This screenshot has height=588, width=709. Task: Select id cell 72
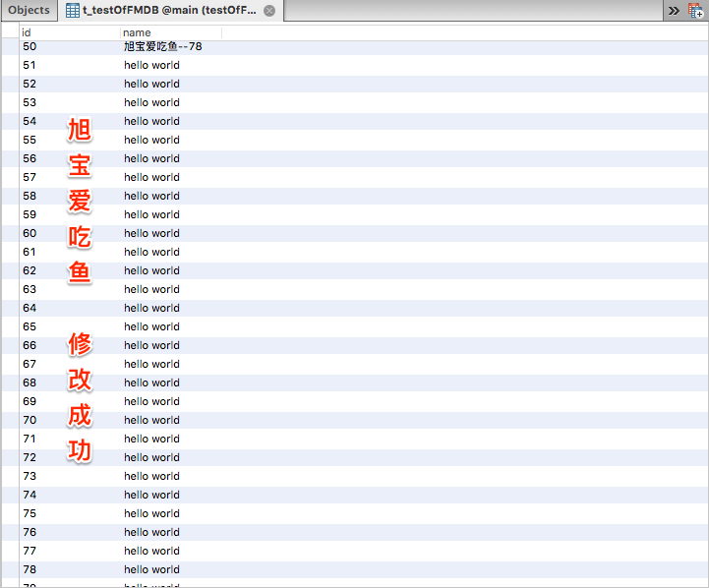[x=30, y=457]
